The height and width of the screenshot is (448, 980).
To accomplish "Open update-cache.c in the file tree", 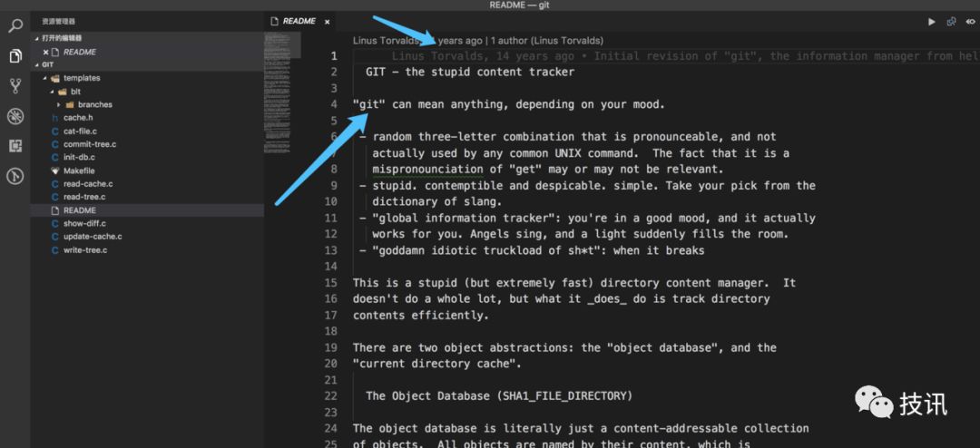I will coord(93,237).
